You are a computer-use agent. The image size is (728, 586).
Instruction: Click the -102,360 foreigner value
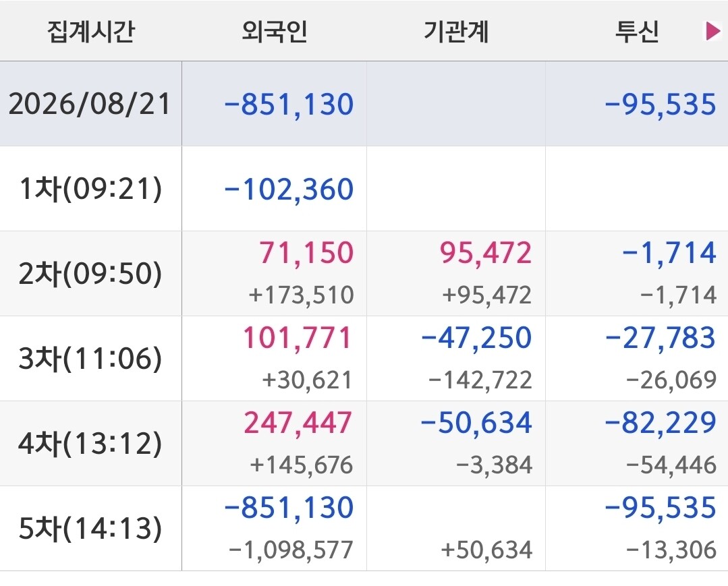pyautogui.click(x=289, y=189)
